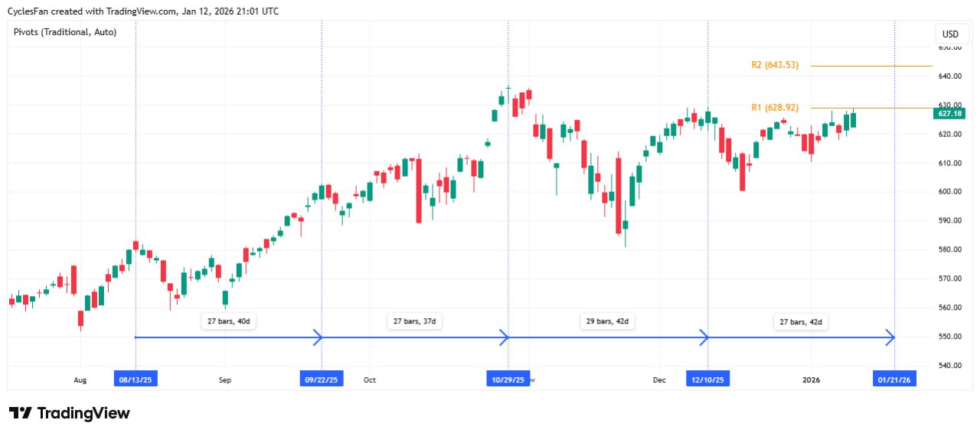Select the 08/13/25 date marker

pyautogui.click(x=136, y=379)
